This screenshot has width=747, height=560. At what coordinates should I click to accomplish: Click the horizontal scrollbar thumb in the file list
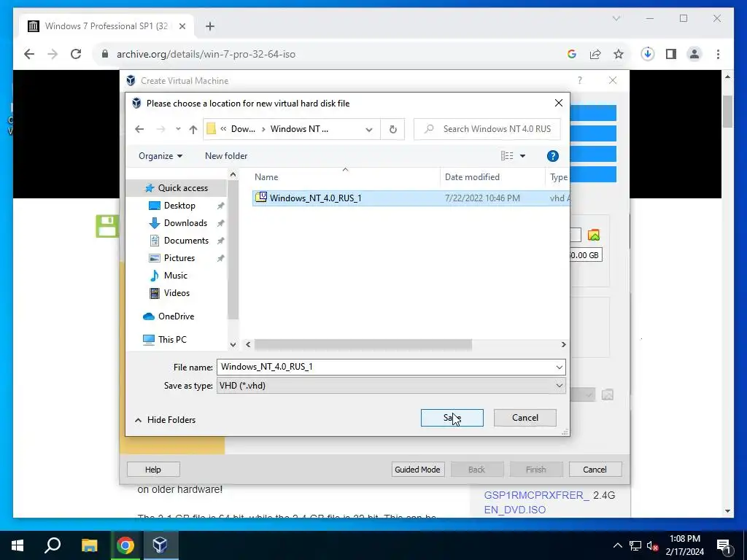pos(363,344)
